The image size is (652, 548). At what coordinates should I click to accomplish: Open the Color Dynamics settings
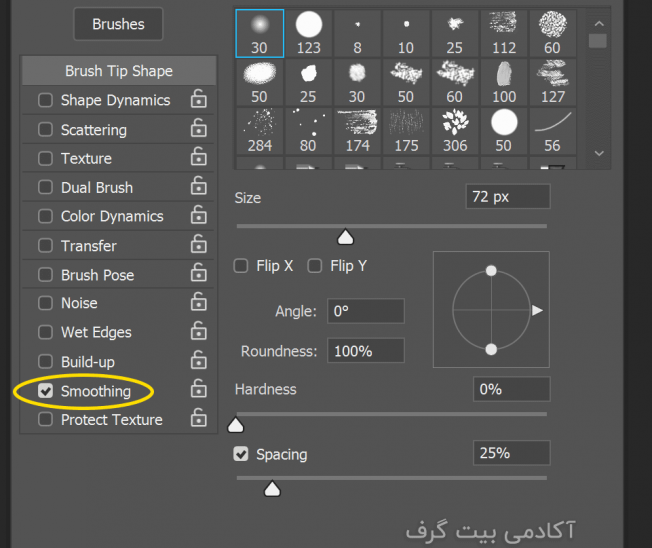[x=112, y=216]
